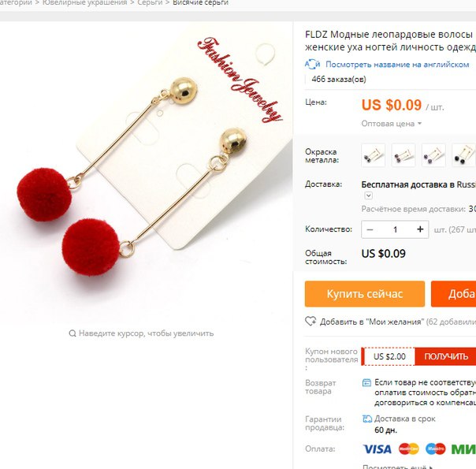
Task: Expand the Оптовая цена dropdown
Action: [392, 124]
